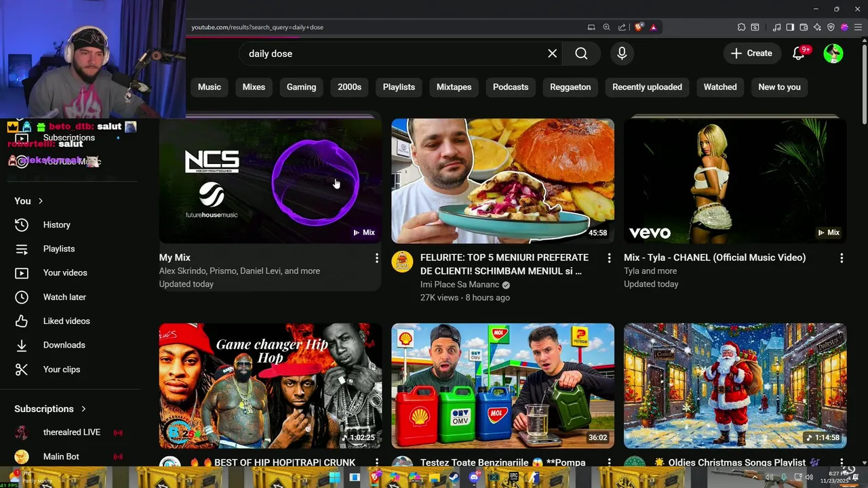Screen dimensions: 868x488
Task: Toggle the browser sidebar panel icon
Action: coord(790,27)
